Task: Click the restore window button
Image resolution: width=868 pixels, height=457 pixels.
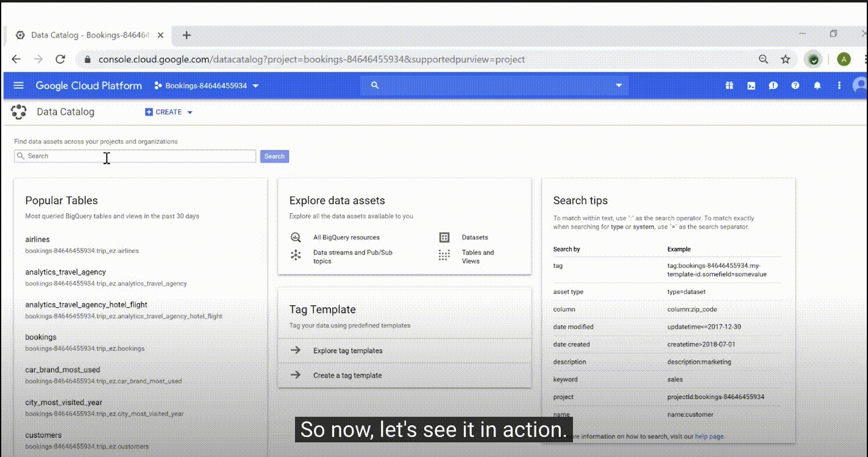Action: click(833, 34)
